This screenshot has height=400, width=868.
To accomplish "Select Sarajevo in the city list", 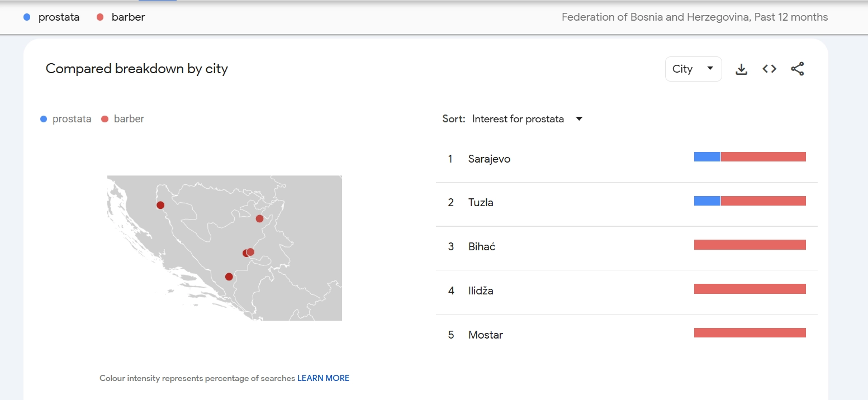I will pos(489,159).
